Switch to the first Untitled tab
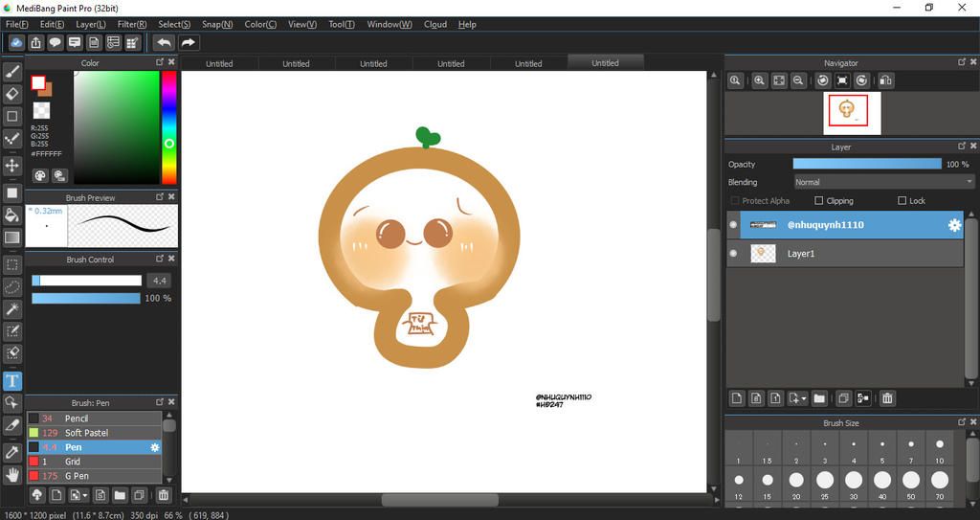The image size is (980, 520). tap(219, 63)
